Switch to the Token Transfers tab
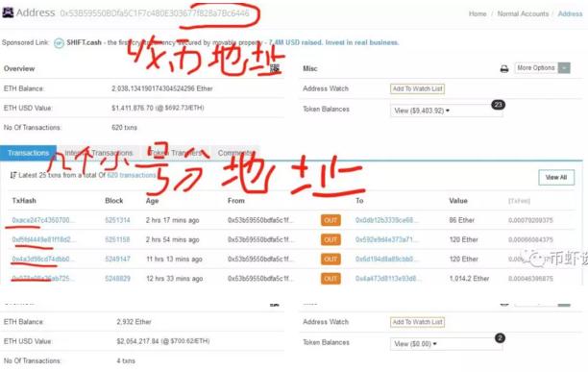The image size is (588, 372). [x=176, y=153]
